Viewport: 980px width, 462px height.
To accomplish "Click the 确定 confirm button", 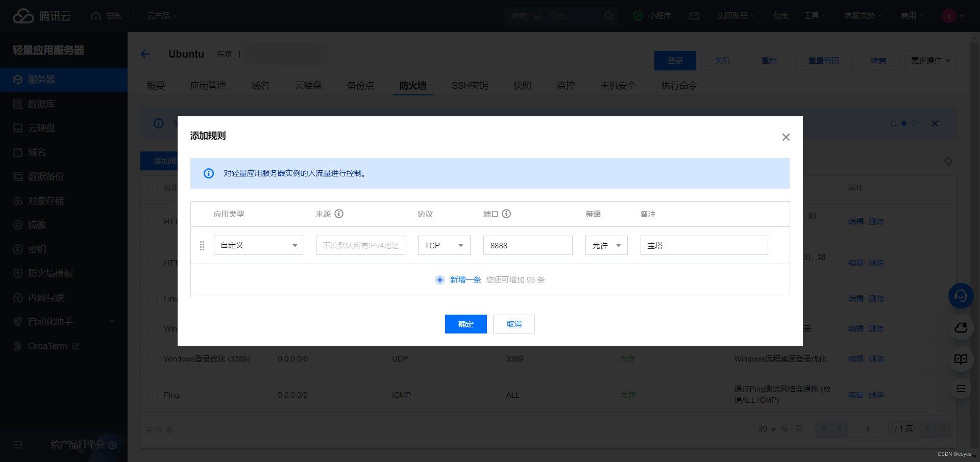I will click(x=466, y=324).
